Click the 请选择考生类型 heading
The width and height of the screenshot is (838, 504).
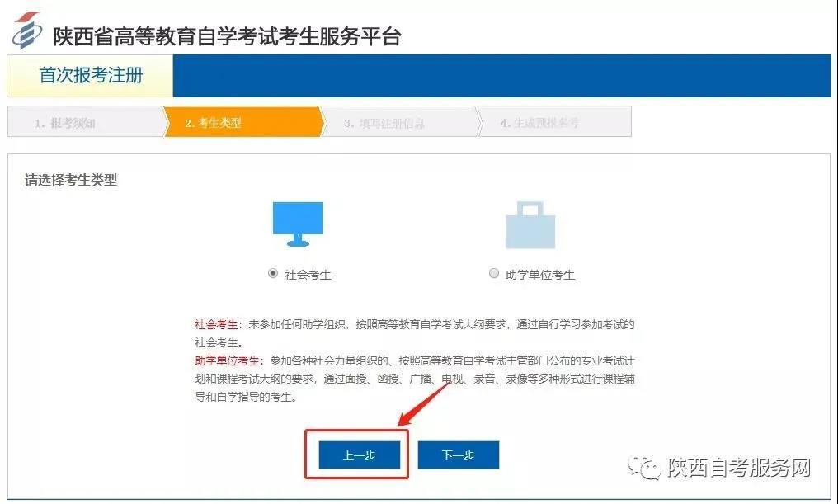71,180
